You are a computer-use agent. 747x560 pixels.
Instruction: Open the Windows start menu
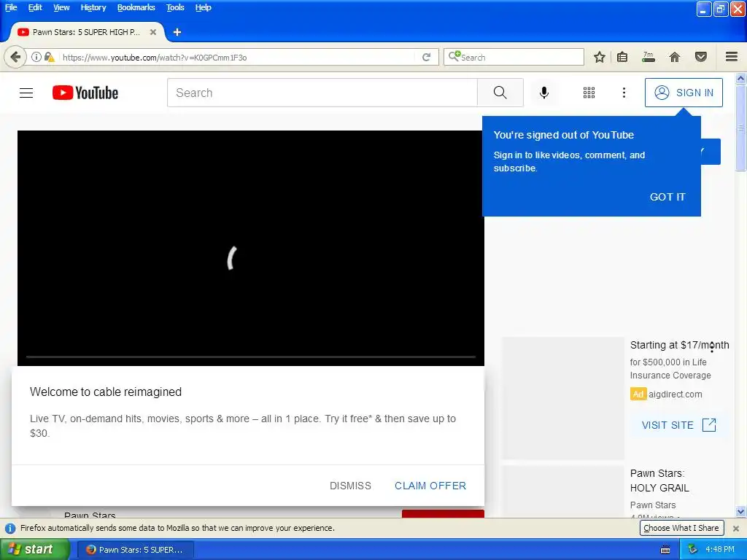[35, 550]
